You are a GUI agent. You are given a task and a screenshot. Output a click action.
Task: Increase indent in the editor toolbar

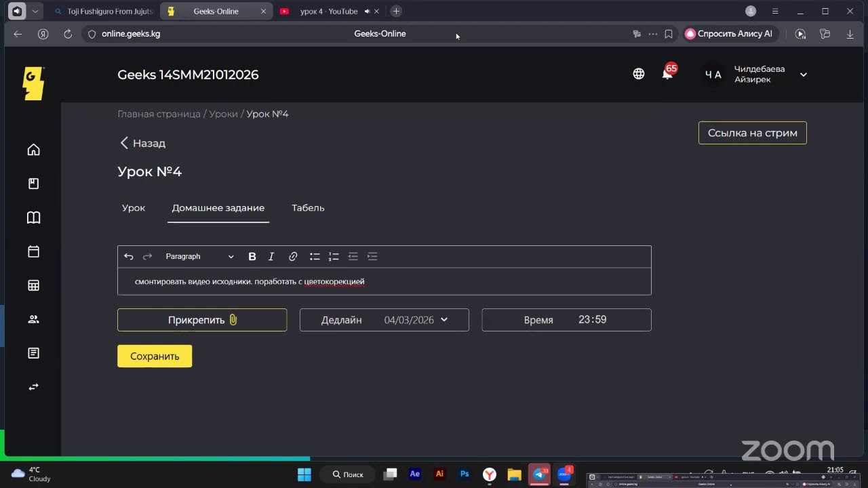(372, 256)
